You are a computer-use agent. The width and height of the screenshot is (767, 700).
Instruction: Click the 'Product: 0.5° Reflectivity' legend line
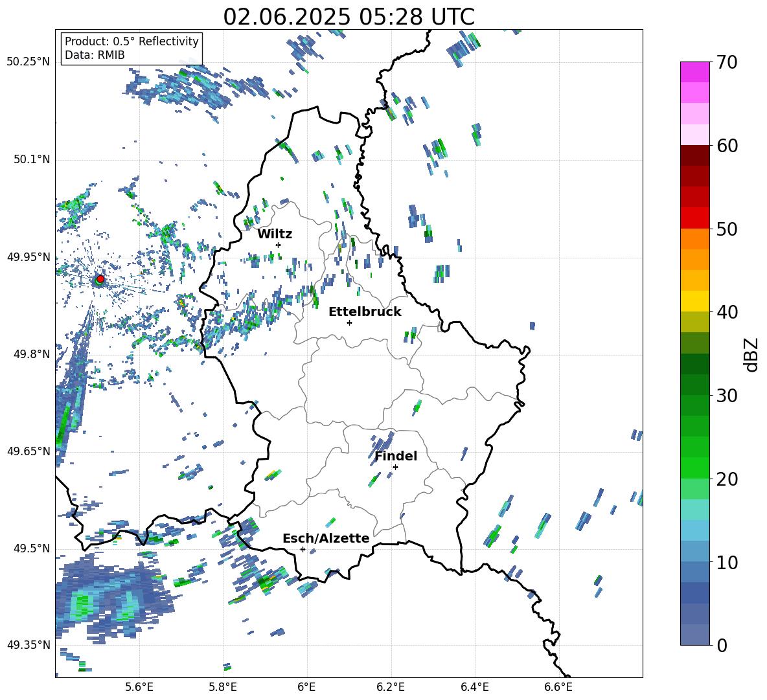pyautogui.click(x=132, y=41)
